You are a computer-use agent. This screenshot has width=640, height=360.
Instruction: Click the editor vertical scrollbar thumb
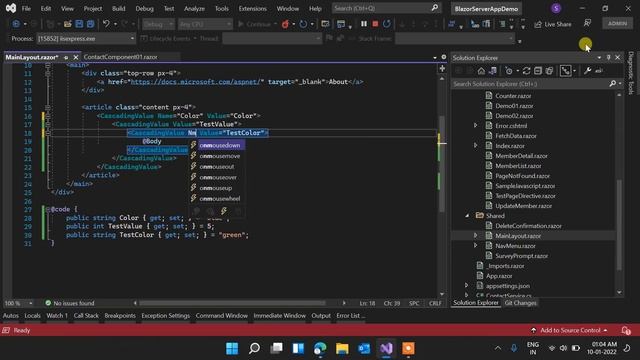coord(442,163)
